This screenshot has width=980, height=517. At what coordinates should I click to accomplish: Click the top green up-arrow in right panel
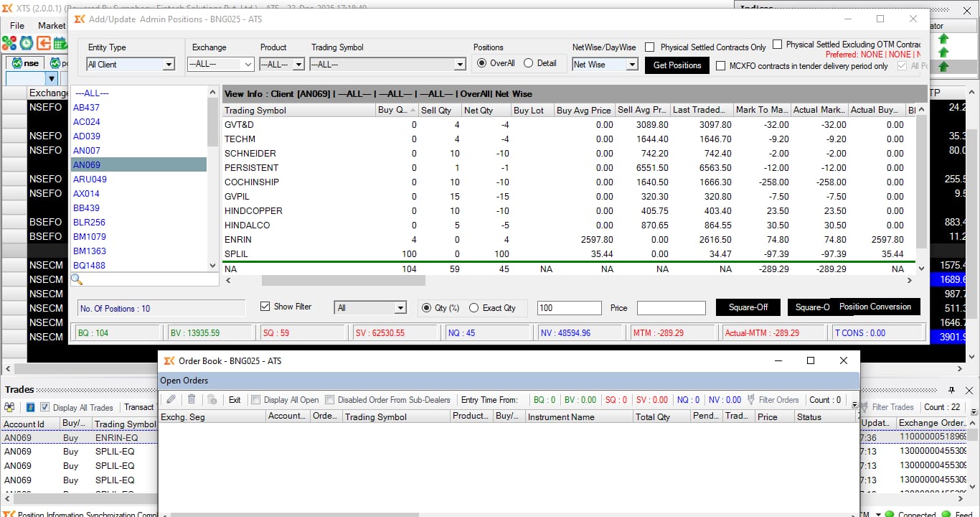(943, 39)
